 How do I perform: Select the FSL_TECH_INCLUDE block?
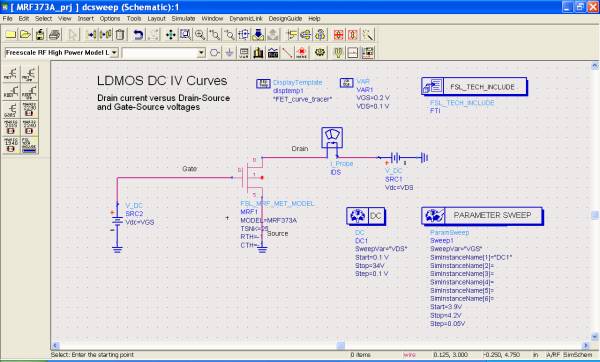(x=474, y=87)
